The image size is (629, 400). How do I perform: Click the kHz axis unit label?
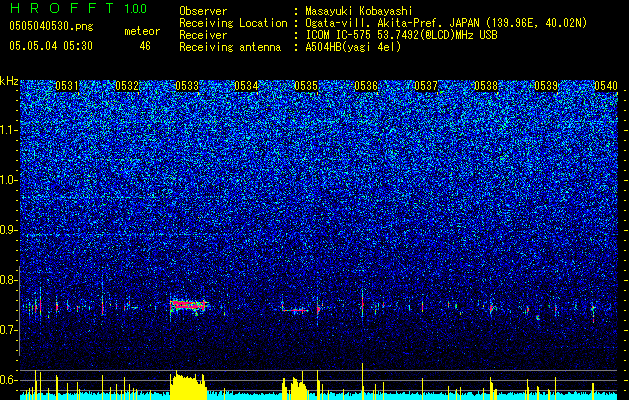tap(9, 81)
